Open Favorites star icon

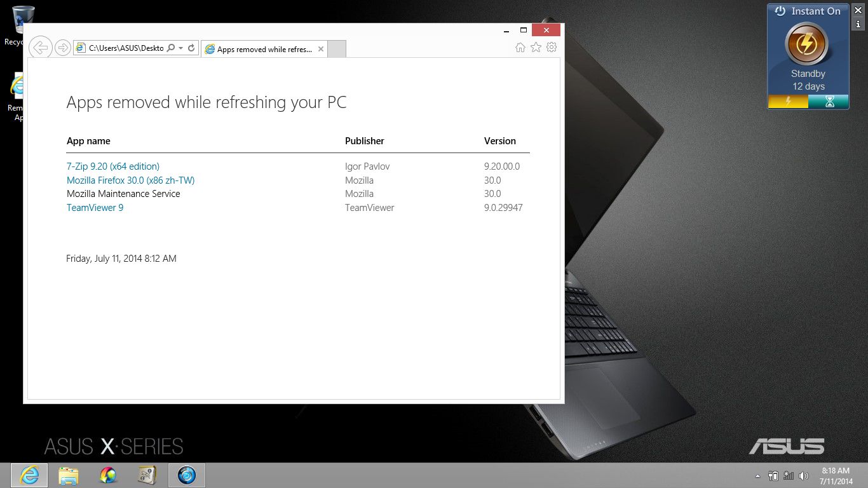tap(536, 48)
